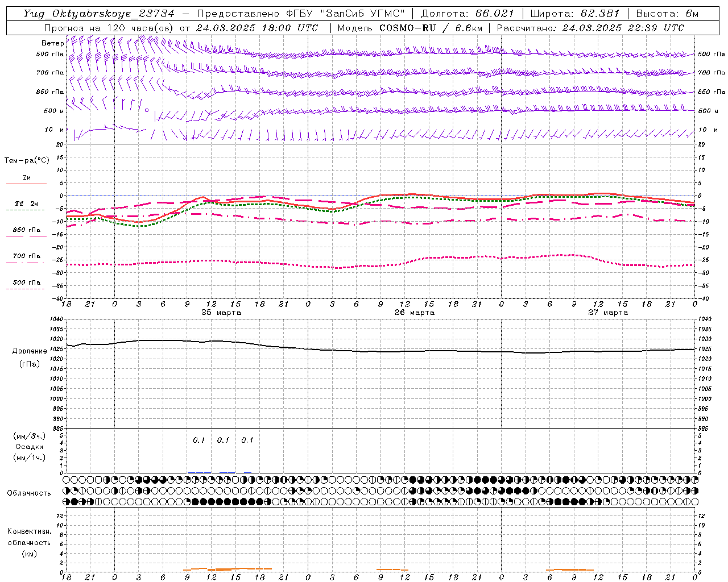Screen dimensions: 728x582
Task: Click the right-side 500 м wind level label
Action: click(708, 111)
